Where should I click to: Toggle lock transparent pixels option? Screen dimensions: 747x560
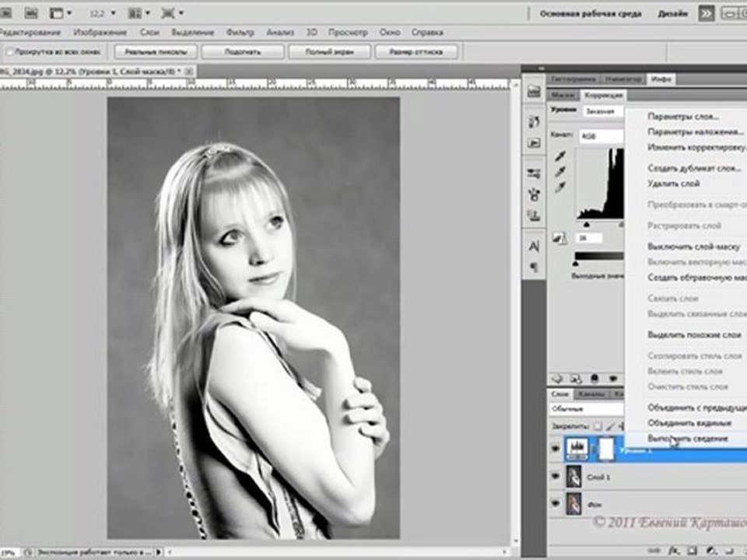coord(598,427)
